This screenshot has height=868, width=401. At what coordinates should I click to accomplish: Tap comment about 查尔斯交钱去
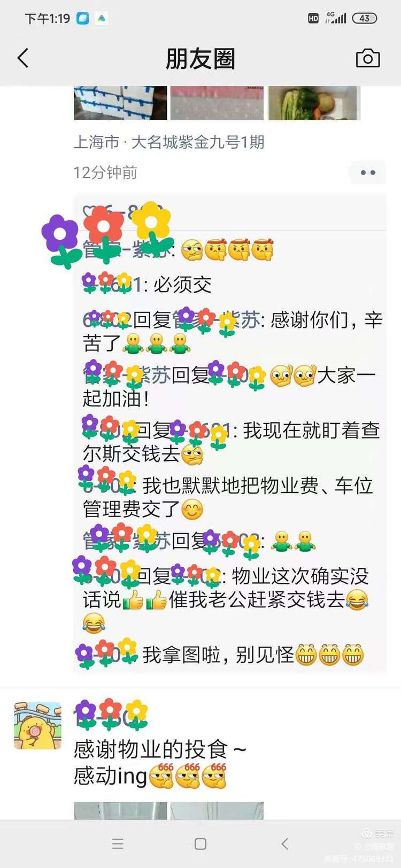231,442
